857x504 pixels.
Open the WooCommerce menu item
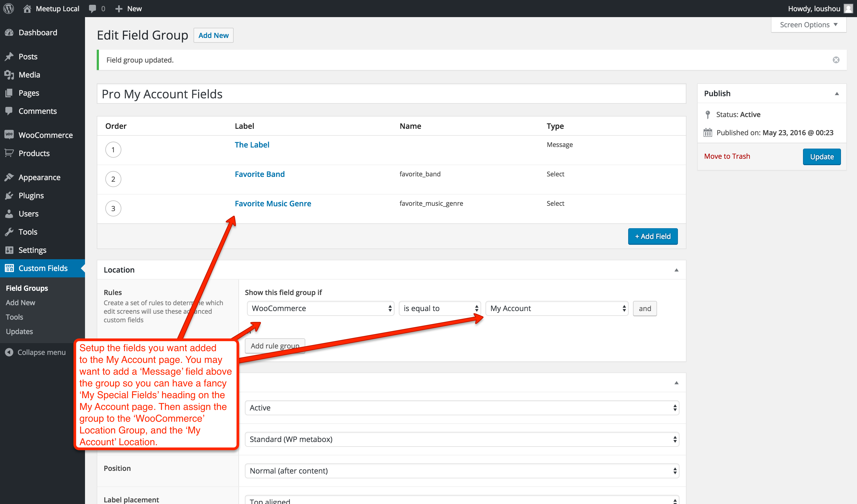[43, 135]
